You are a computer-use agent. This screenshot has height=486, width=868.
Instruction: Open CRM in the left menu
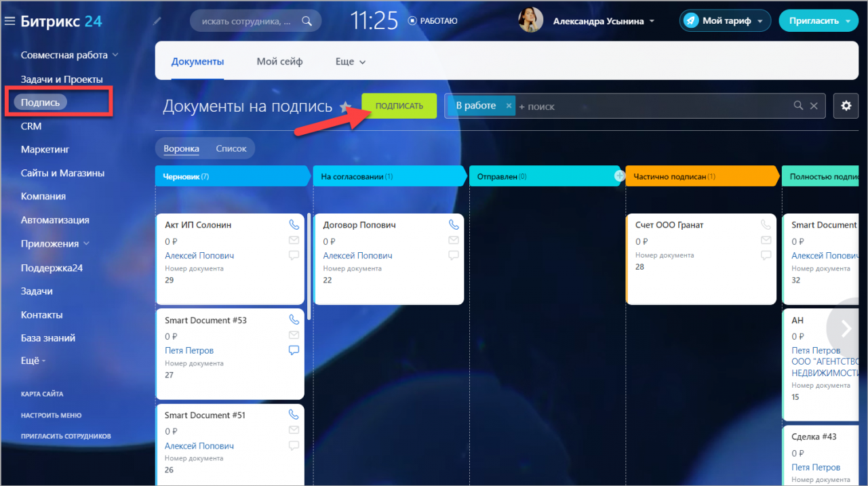31,126
